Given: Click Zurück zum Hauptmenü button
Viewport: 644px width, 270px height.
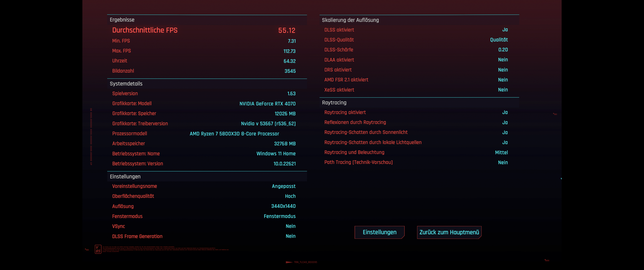Looking at the screenshot, I should [x=449, y=232].
